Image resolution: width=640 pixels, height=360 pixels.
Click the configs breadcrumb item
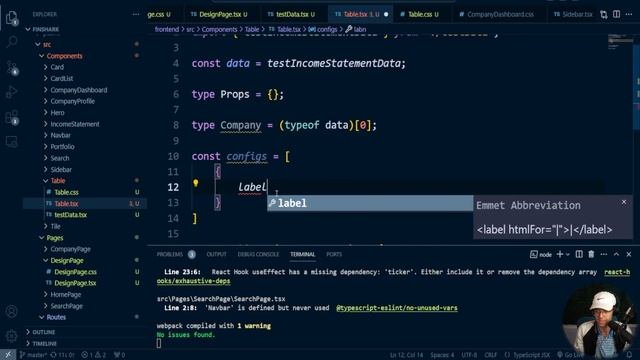(323, 29)
